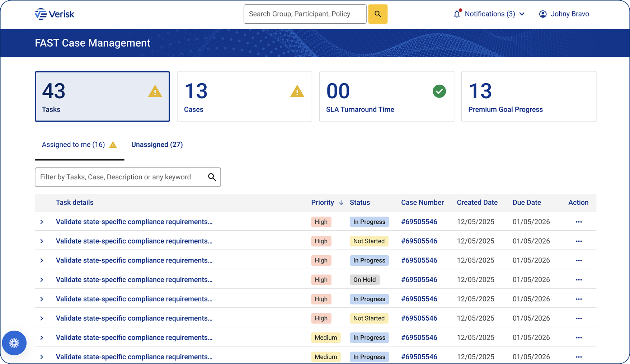Click the Search Group, Participant, Policy field

coord(305,14)
